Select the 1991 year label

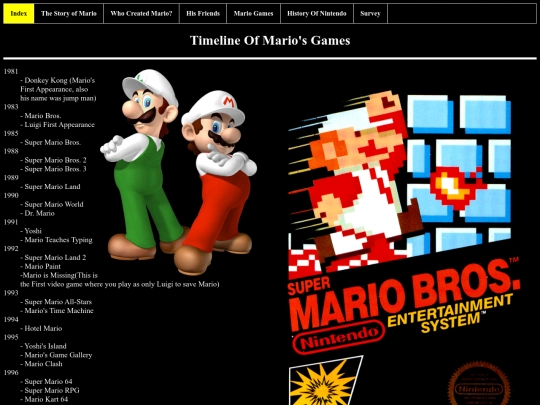point(11,222)
